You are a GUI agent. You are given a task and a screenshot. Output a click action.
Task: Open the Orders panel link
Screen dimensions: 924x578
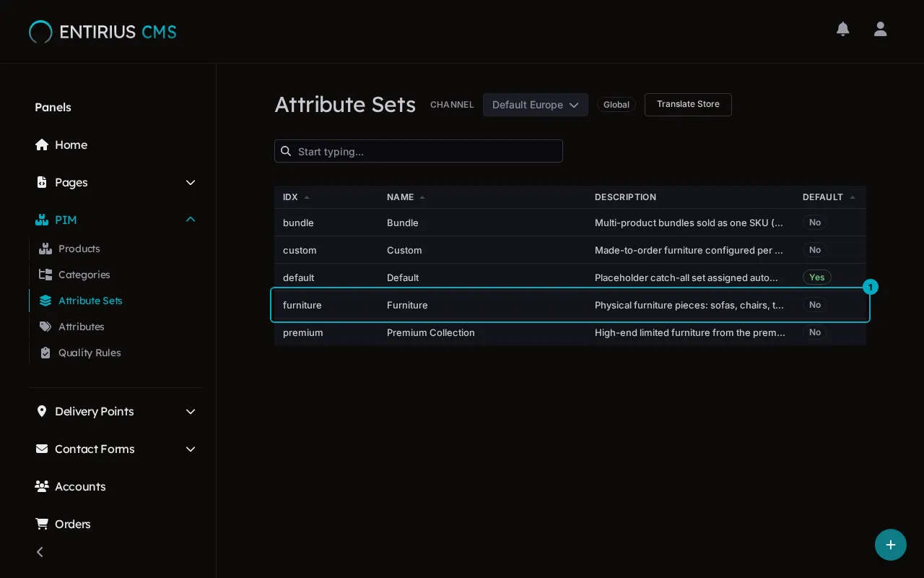click(73, 524)
